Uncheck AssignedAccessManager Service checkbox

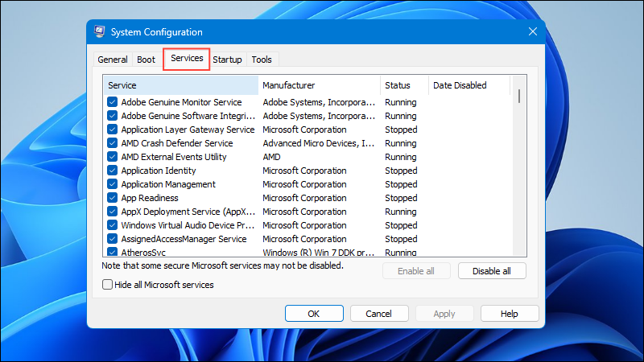[x=112, y=238]
